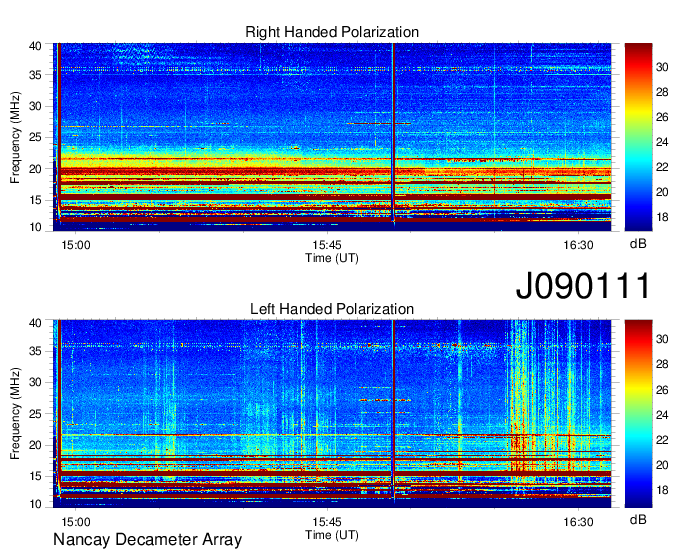
Task: Click the 'Right Handed Polarization' plot title
Action: click(332, 32)
